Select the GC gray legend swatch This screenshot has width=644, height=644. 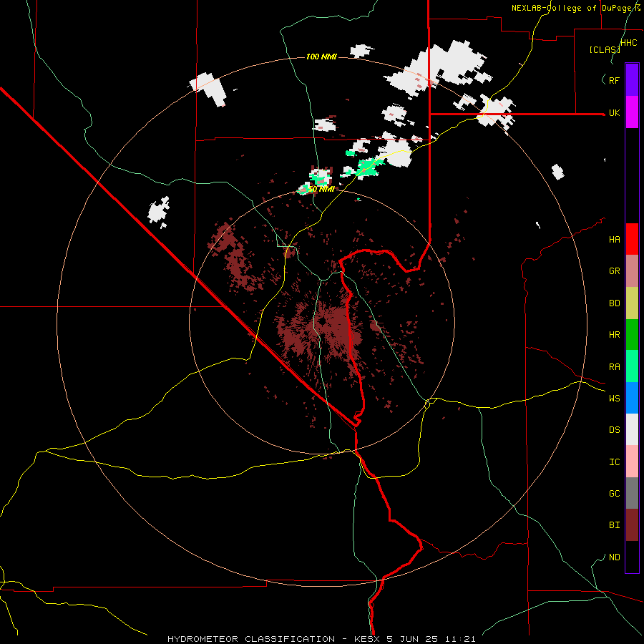[632, 493]
